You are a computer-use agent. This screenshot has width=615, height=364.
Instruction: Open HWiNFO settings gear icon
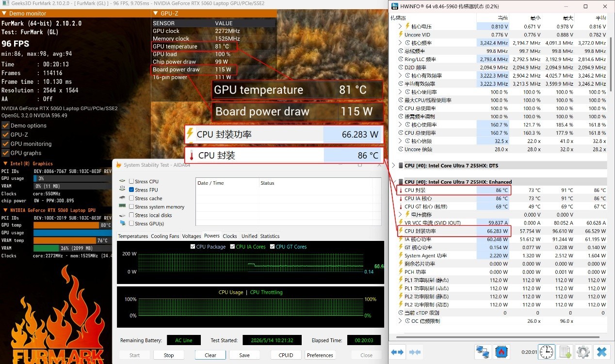tap(583, 352)
